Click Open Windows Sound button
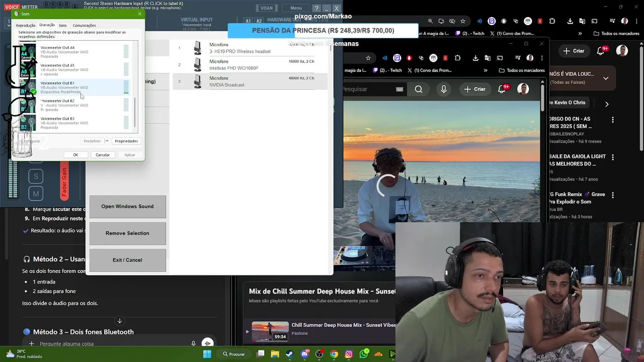Viewport: 644px width, 362px height. click(127, 207)
